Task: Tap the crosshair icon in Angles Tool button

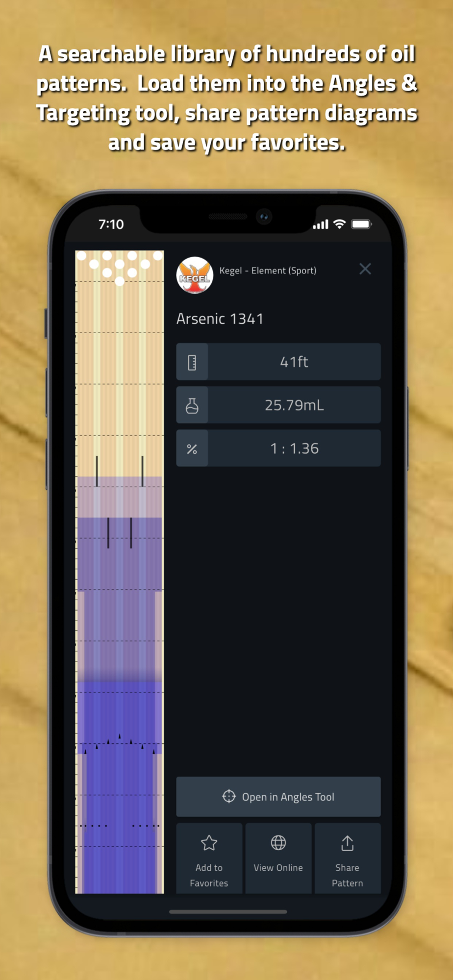Action: pos(229,796)
